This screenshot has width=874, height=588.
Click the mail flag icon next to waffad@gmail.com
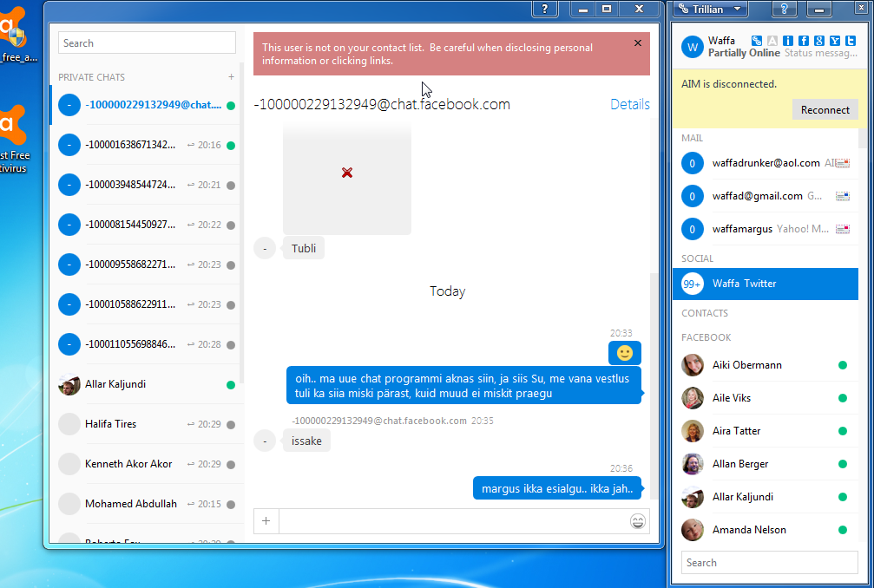(843, 196)
